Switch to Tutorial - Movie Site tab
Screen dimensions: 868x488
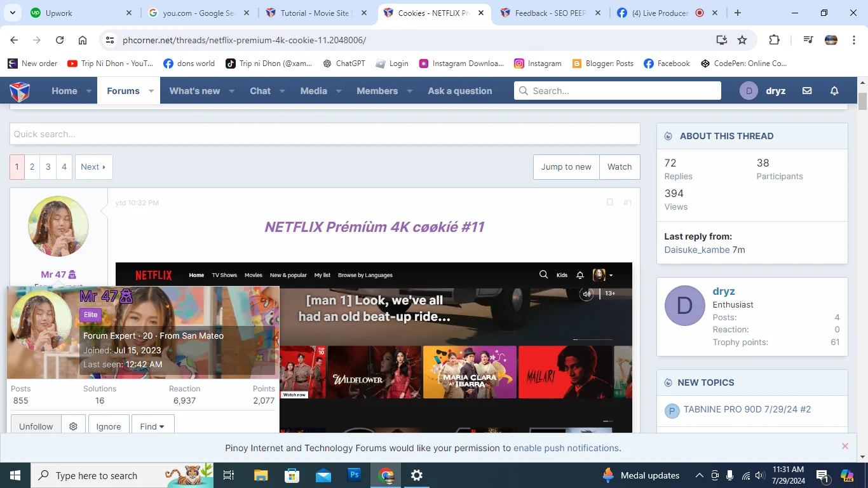tap(316, 13)
